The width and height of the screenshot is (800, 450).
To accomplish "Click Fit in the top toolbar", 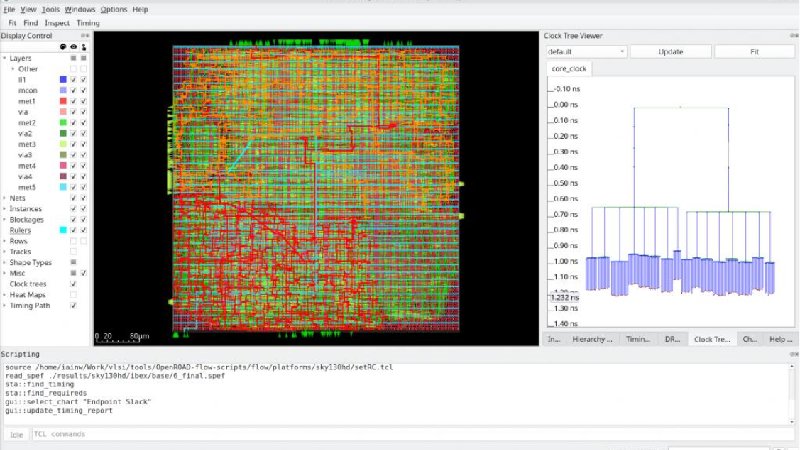I will [x=12, y=23].
